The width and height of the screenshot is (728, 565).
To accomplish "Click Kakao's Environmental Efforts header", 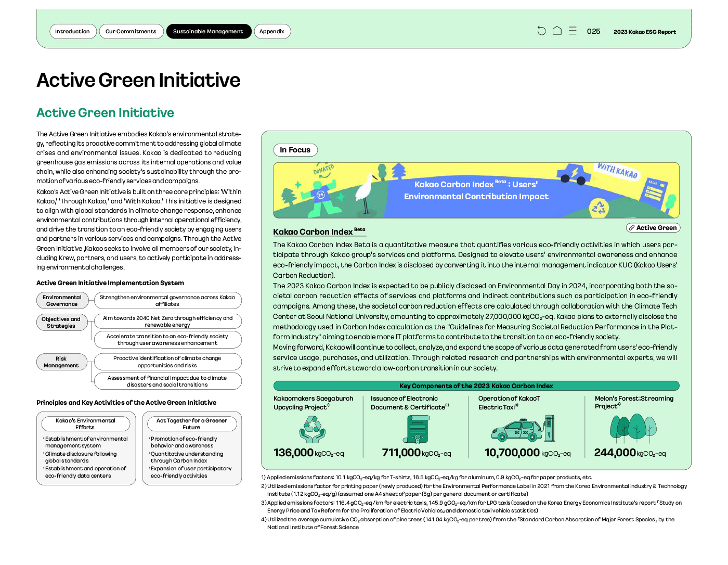I will (86, 424).
